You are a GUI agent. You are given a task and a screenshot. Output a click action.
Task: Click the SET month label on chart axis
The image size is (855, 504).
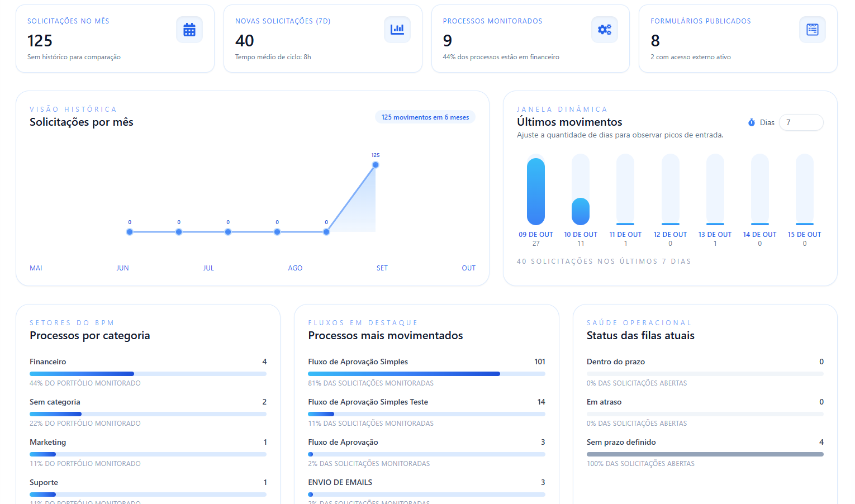382,268
